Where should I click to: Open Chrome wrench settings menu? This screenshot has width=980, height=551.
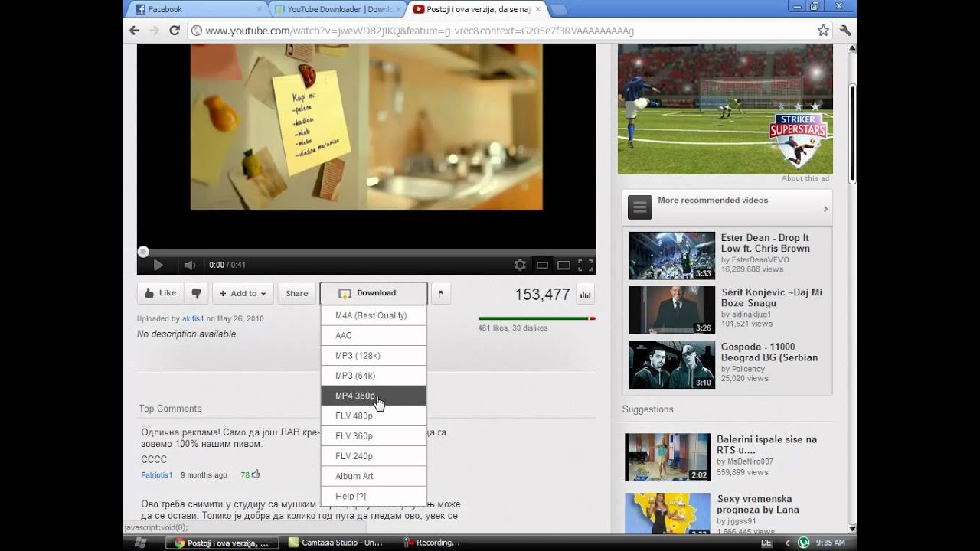pos(845,31)
